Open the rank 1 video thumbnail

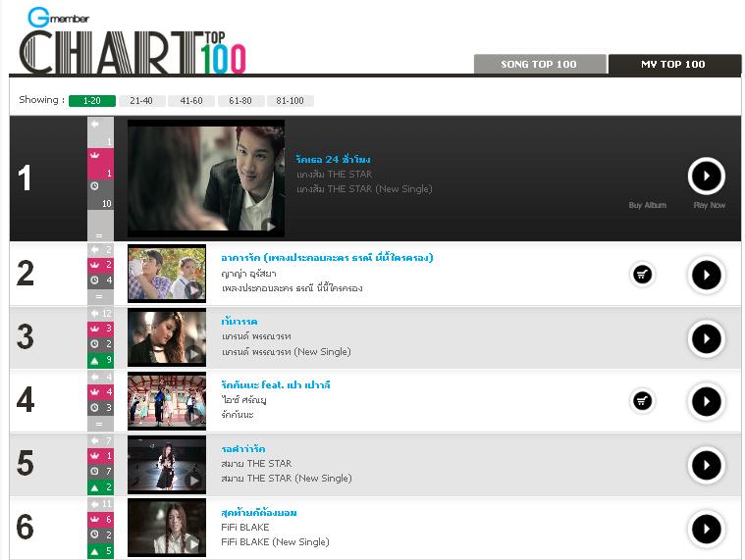[206, 178]
